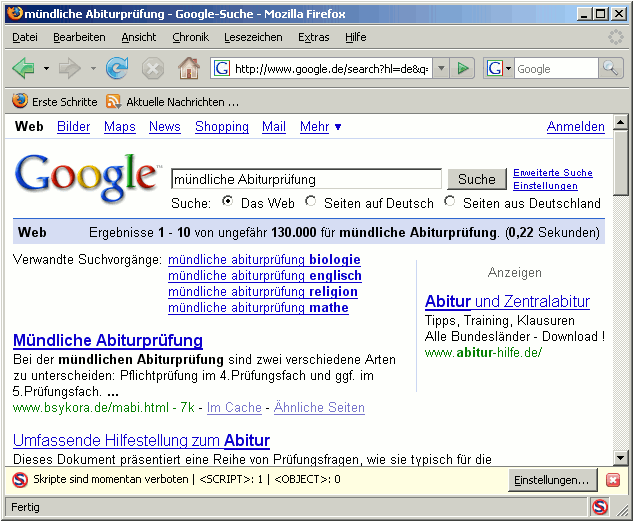
Task: Click the Firefox icon for Erste Schritte bookmark
Action: pos(20,101)
